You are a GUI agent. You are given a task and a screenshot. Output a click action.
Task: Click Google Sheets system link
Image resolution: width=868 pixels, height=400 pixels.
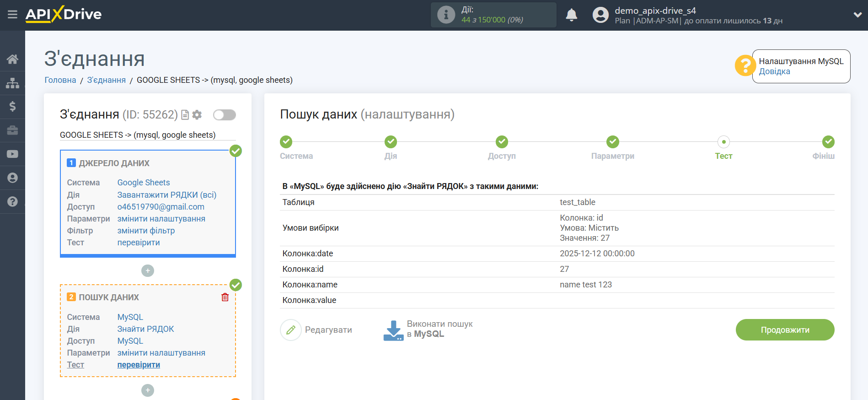click(144, 183)
